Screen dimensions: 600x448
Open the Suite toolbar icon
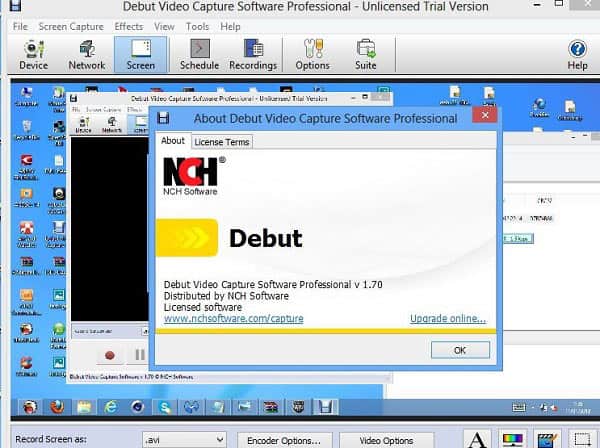coord(366,55)
